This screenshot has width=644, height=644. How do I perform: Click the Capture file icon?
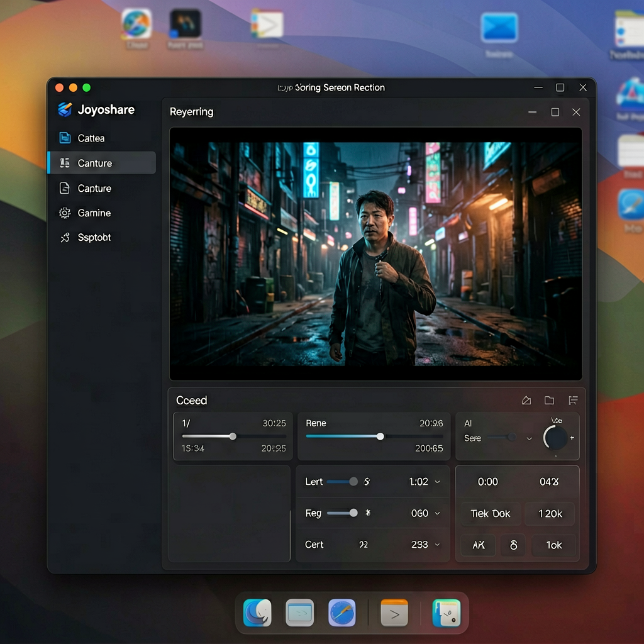pyautogui.click(x=65, y=188)
